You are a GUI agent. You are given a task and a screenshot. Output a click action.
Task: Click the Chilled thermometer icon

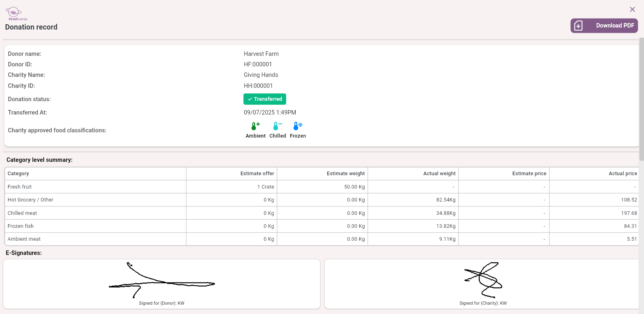277,126
